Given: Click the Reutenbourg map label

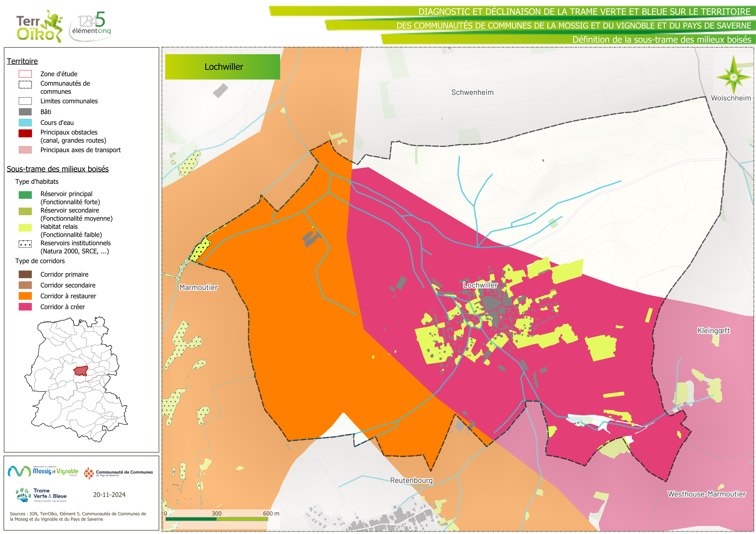Looking at the screenshot, I should point(411,480).
